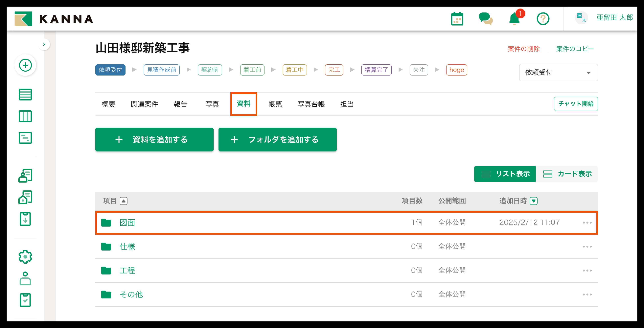Open the calendar icon in header
This screenshot has height=328, width=644.
(x=457, y=19)
